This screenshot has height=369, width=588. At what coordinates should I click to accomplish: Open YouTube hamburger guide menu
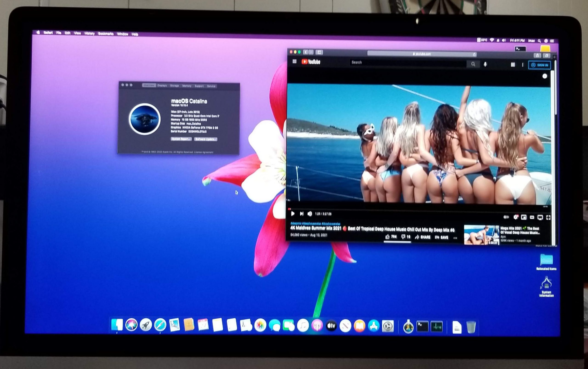click(x=294, y=62)
